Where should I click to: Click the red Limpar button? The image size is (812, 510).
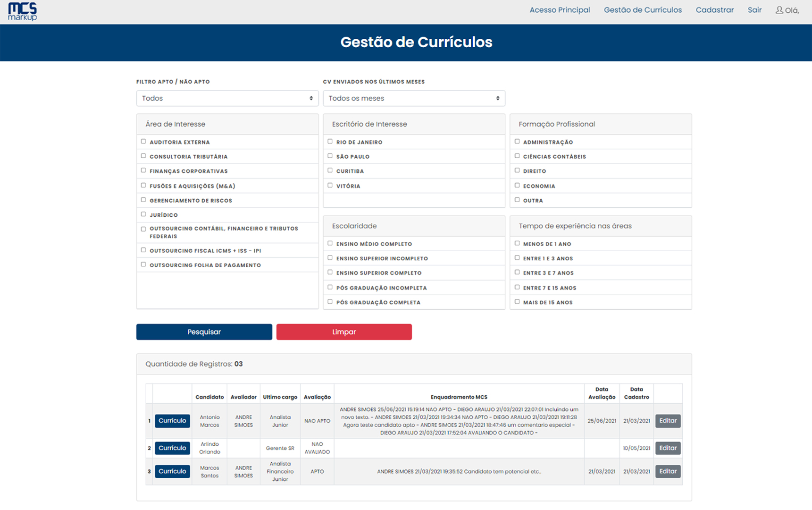point(344,332)
